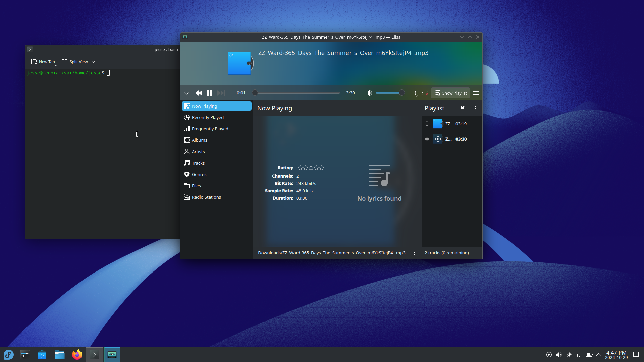Open tracks remaining footer options menu
This screenshot has width=644, height=362.
coord(476,253)
